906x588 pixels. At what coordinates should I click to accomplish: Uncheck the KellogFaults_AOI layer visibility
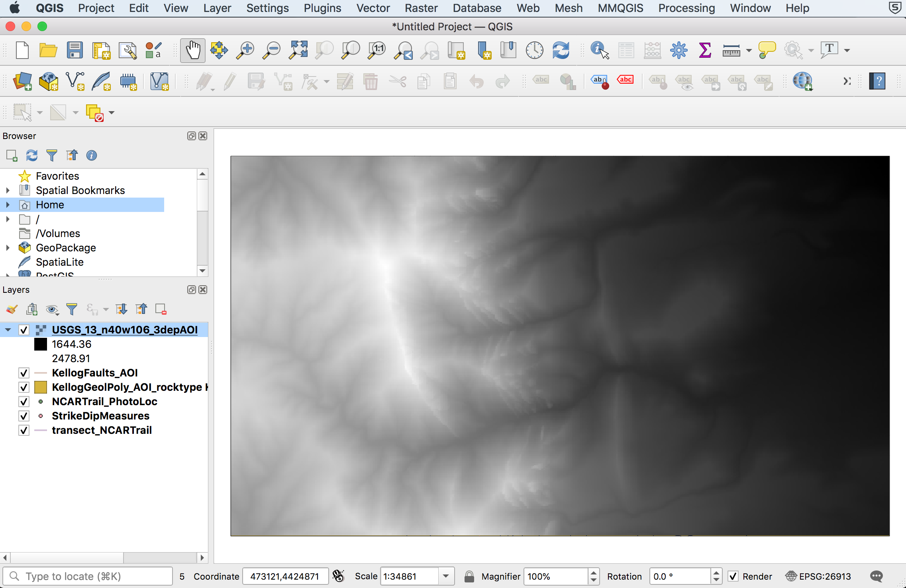point(24,373)
